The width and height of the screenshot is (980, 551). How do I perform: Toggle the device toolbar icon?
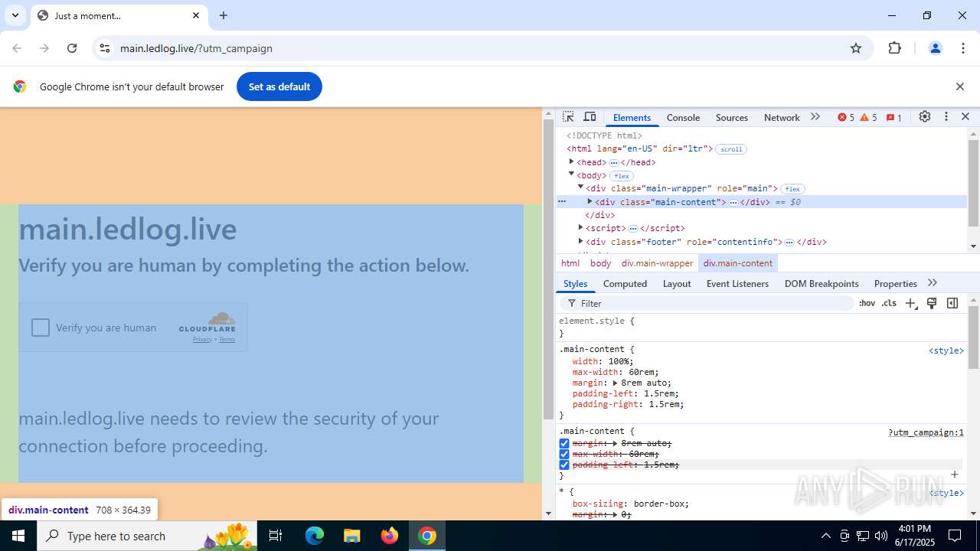pos(590,117)
